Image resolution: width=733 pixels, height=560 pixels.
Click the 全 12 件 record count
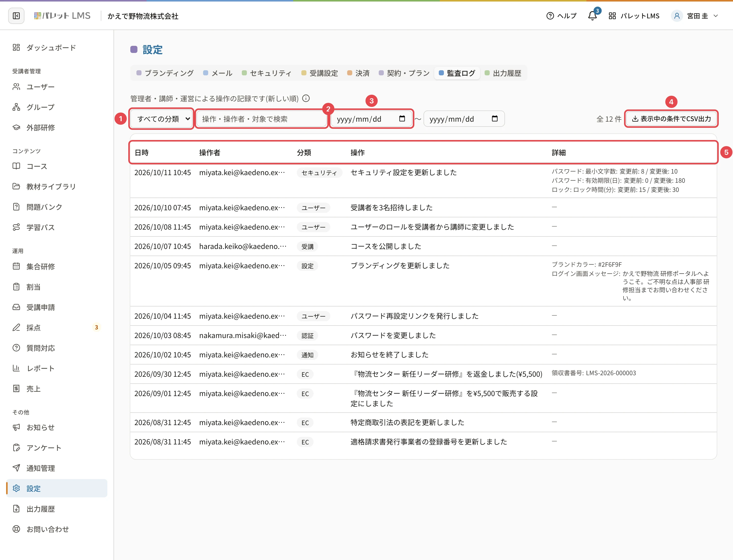point(609,119)
